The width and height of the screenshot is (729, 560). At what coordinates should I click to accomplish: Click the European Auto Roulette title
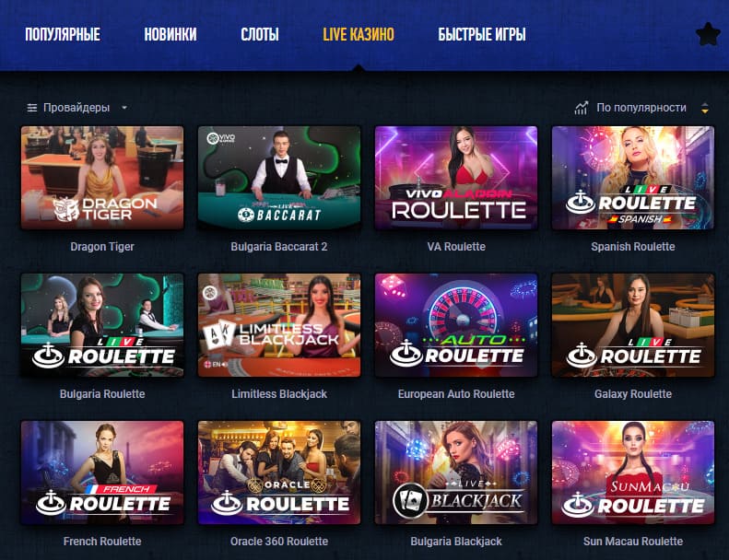pos(456,394)
